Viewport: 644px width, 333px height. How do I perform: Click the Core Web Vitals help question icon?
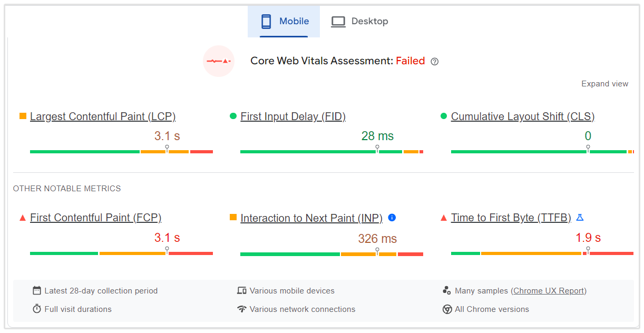[435, 62]
